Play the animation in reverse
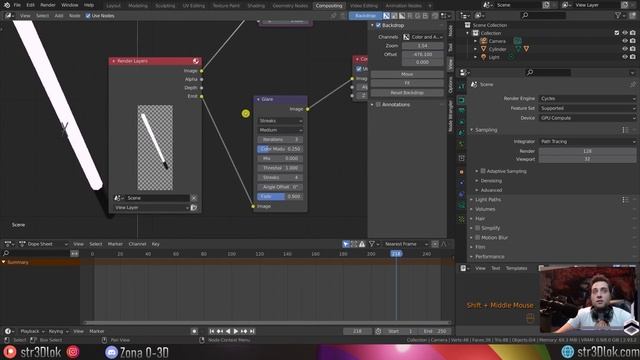 [x=228, y=331]
